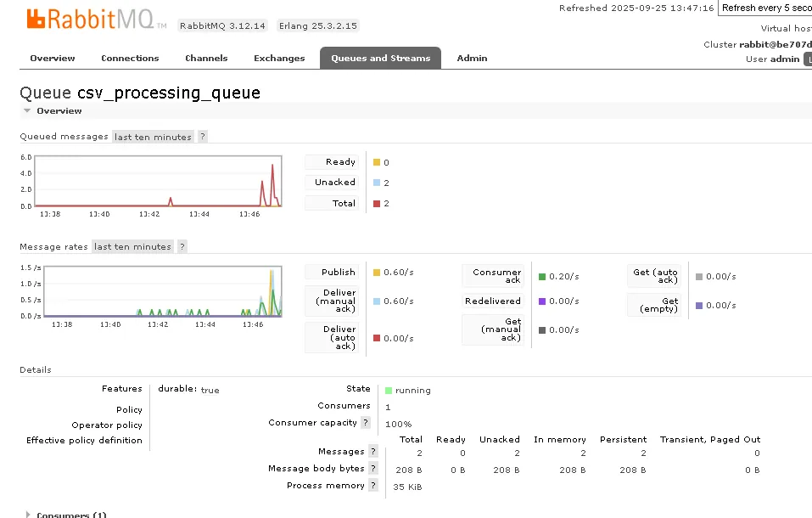The height and width of the screenshot is (518, 812).
Task: Click the RabbitMQ logo
Action: (x=97, y=20)
